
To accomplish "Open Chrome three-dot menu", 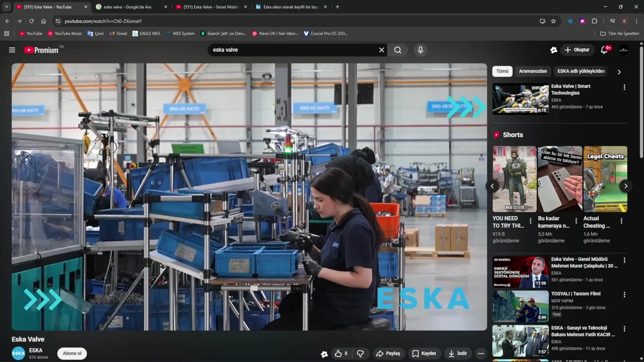I will click(x=636, y=21).
